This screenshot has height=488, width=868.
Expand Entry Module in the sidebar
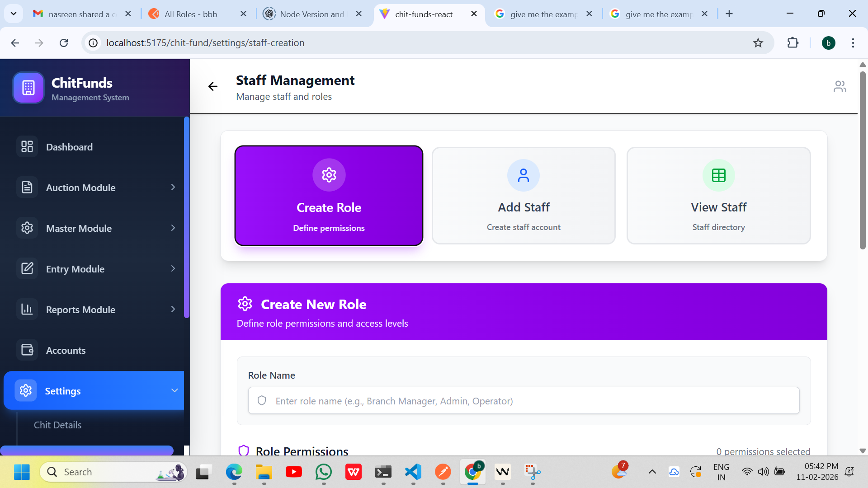(x=173, y=269)
